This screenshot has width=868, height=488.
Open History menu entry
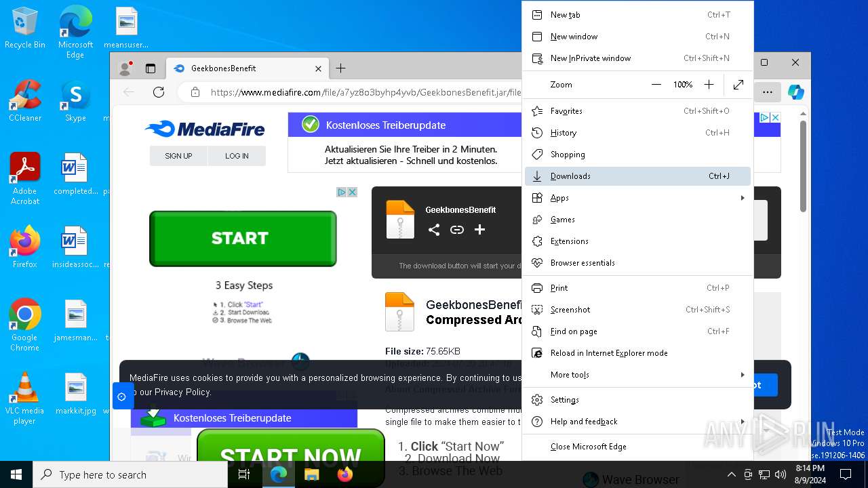tap(637, 133)
